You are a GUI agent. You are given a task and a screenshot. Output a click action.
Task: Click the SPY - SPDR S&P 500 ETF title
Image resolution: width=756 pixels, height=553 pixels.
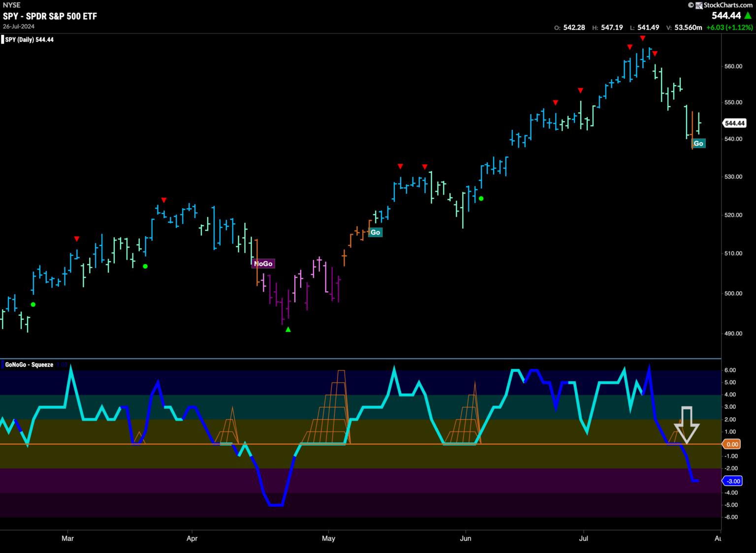click(x=50, y=16)
